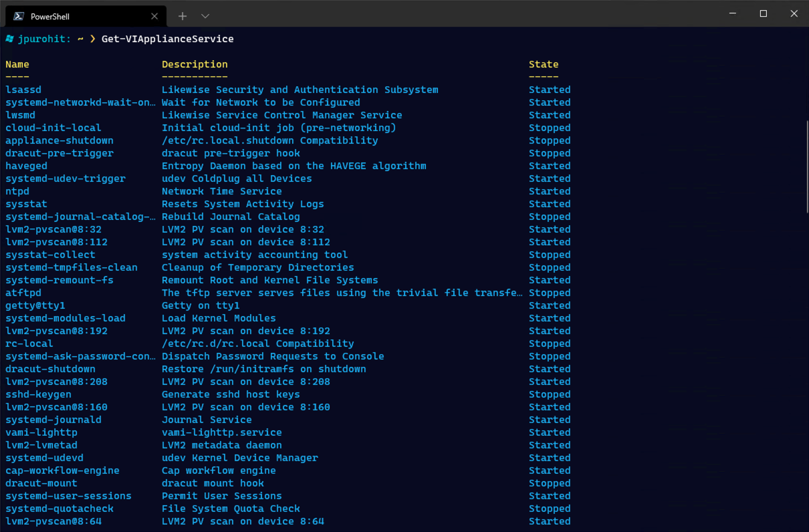
Task: Click the getty@tty1 service name
Action: point(35,305)
